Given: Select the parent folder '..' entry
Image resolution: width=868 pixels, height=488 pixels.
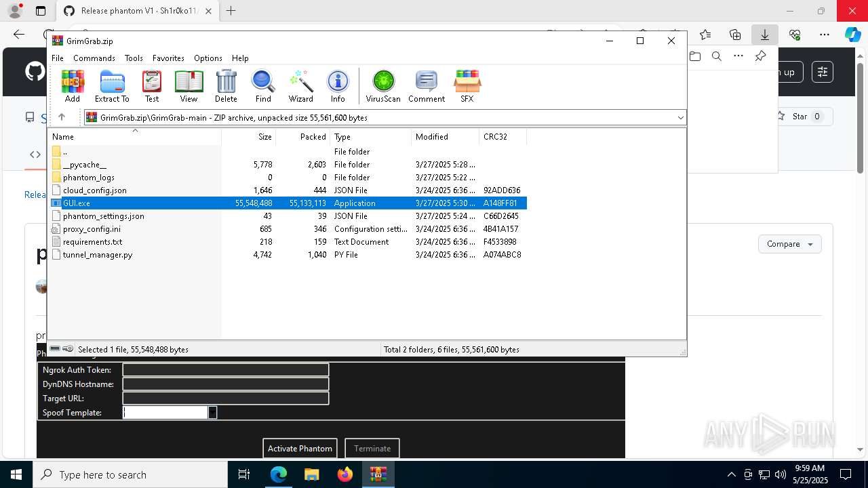Looking at the screenshot, I should (288, 152).
